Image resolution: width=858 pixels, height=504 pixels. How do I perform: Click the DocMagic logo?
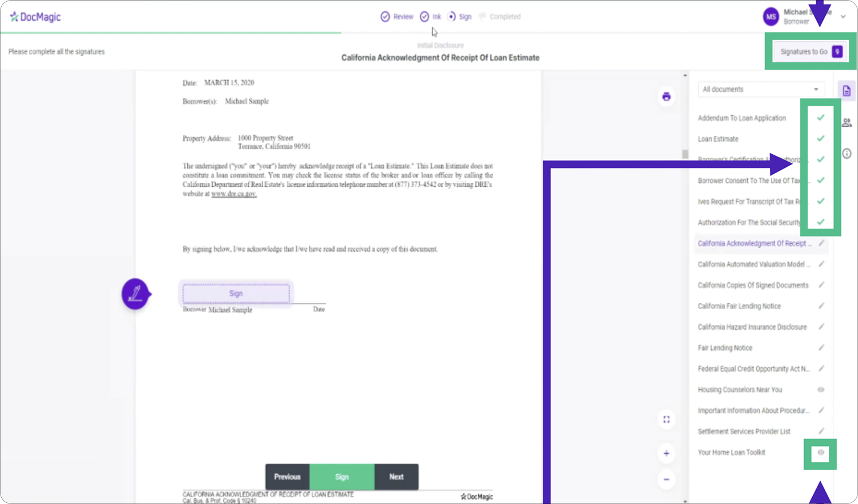click(x=36, y=17)
